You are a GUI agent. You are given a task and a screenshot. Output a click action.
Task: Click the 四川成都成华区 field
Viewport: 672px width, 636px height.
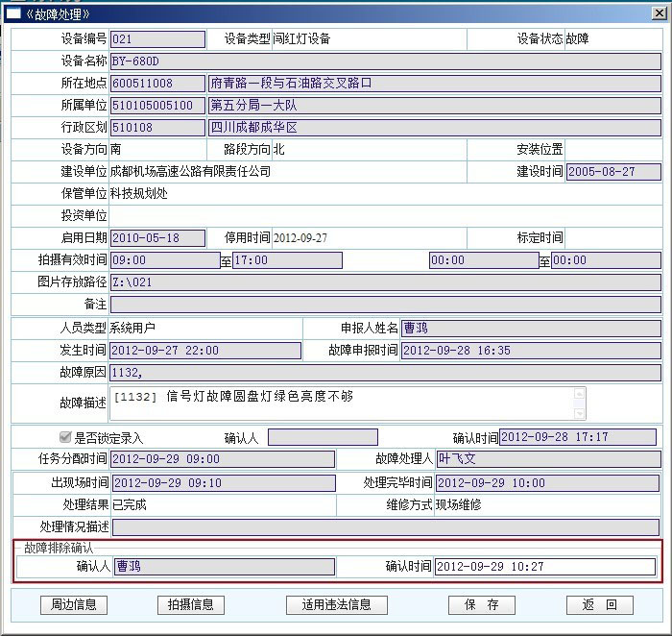pyautogui.click(x=434, y=128)
